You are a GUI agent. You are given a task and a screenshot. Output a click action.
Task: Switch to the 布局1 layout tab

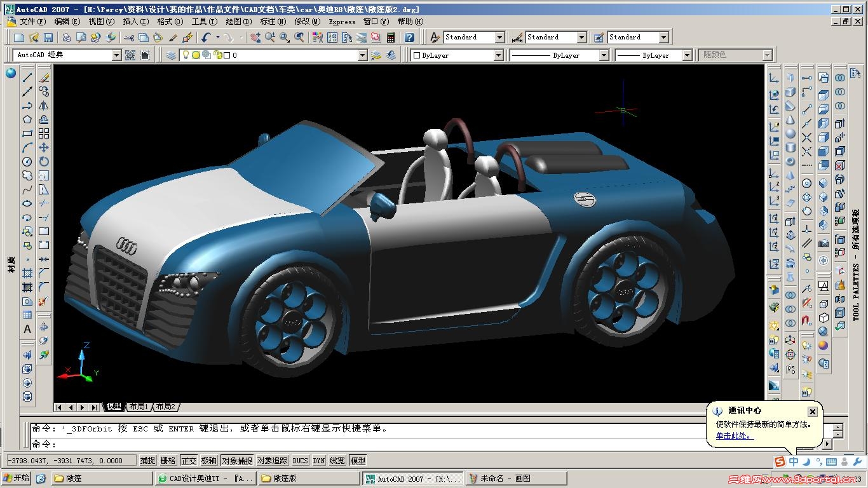click(138, 407)
